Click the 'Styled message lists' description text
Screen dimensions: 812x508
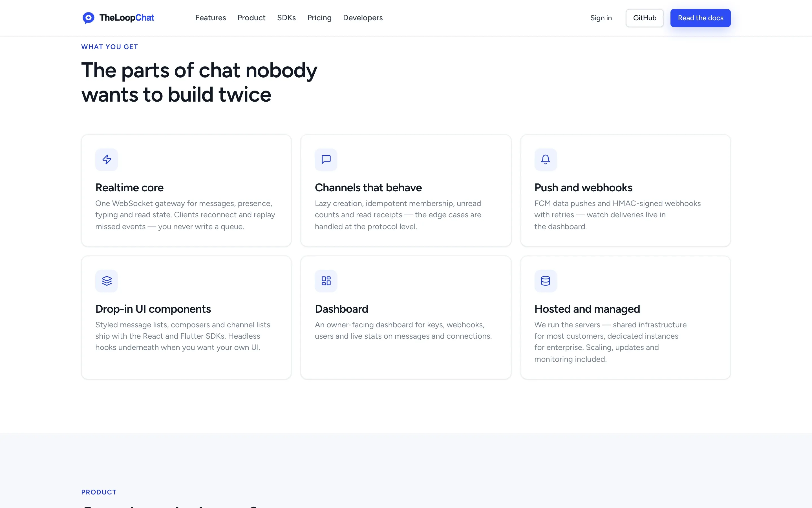[183, 336]
